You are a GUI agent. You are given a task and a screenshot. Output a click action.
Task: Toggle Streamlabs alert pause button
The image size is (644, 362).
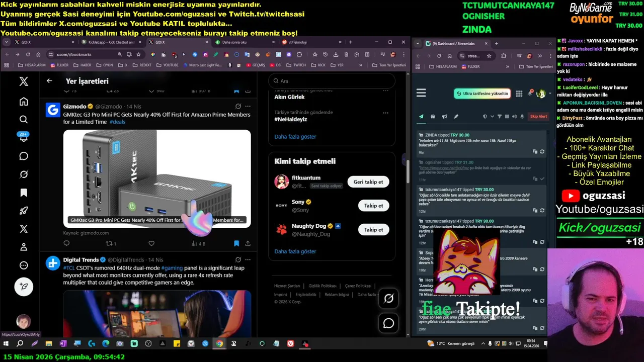coord(507,116)
